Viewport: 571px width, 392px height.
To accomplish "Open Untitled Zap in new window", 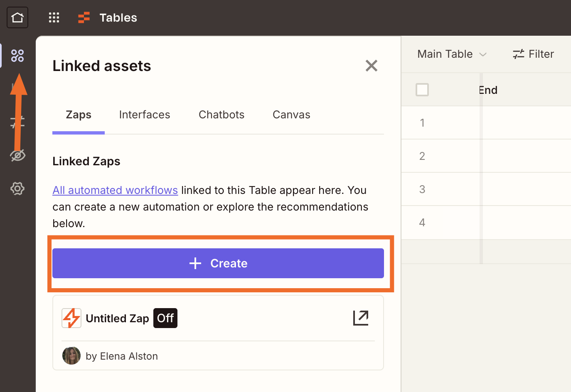I will (361, 318).
